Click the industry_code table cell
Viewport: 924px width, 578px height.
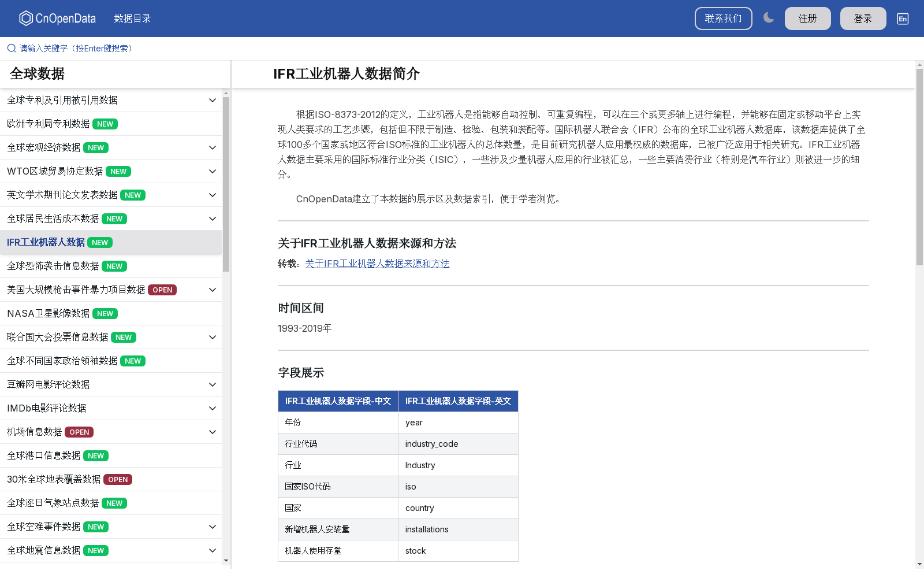click(x=458, y=444)
